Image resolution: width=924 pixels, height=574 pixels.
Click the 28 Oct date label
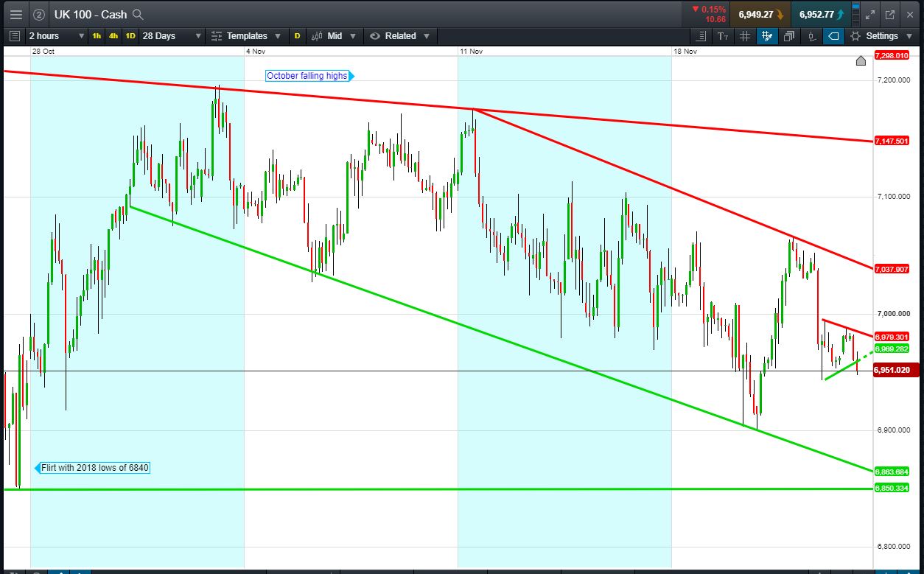pos(43,52)
